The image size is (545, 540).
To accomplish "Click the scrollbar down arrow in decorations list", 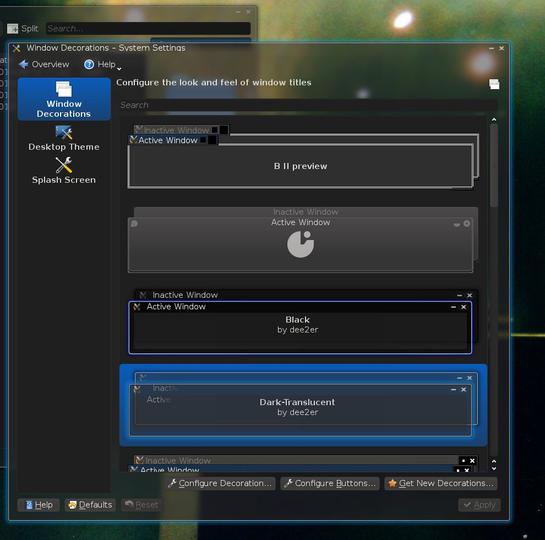I will point(494,468).
